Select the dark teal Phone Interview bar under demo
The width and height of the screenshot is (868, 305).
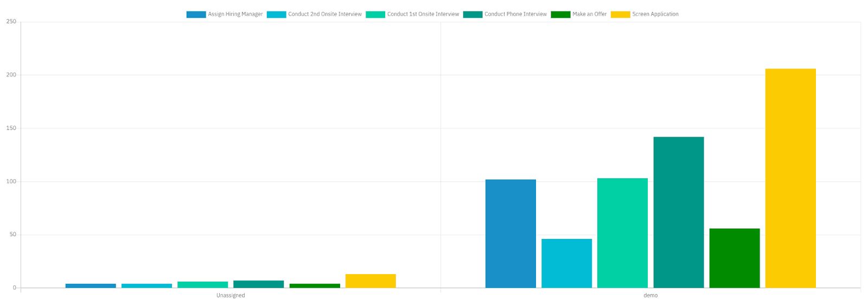pos(679,212)
